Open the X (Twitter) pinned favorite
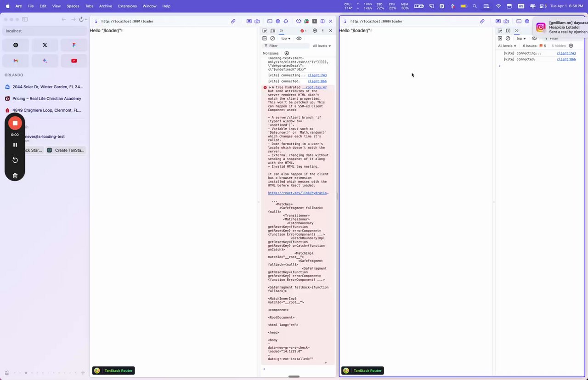This screenshot has height=380, width=588. 45,45
